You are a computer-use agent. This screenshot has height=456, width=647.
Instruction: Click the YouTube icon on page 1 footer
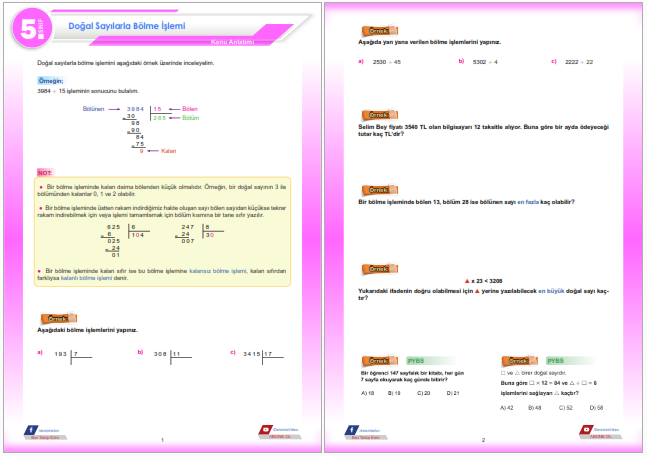click(266, 430)
